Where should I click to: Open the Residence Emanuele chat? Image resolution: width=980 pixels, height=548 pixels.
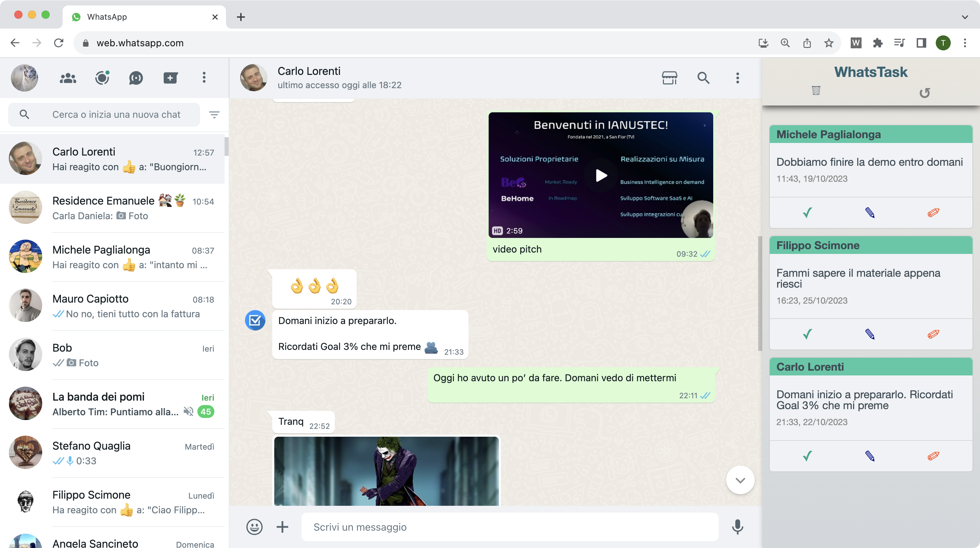pyautogui.click(x=112, y=208)
